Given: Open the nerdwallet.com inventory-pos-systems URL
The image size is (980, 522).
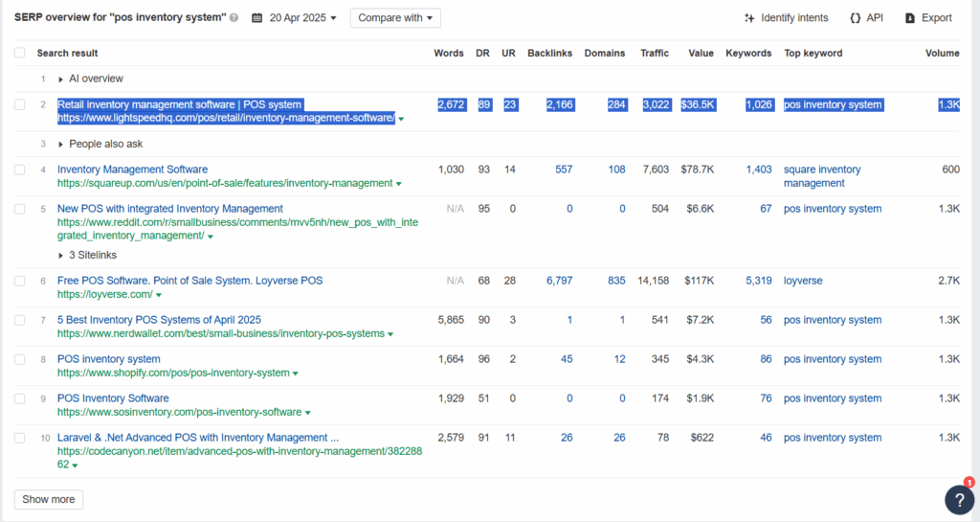Looking at the screenshot, I should [x=221, y=334].
